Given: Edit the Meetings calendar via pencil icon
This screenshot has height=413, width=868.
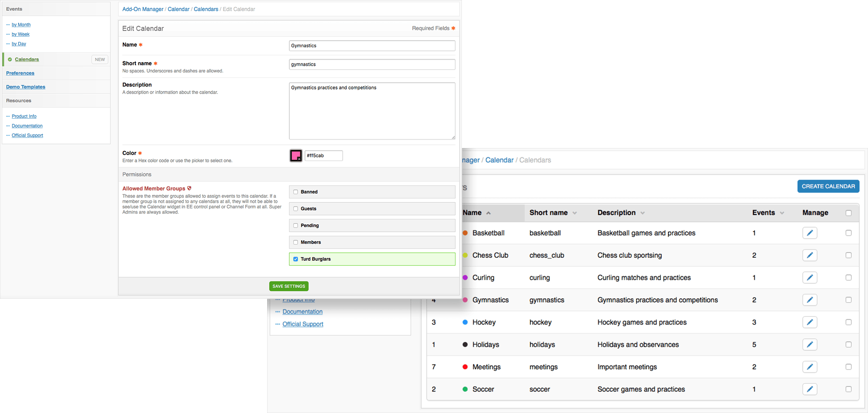Looking at the screenshot, I should coord(810,367).
